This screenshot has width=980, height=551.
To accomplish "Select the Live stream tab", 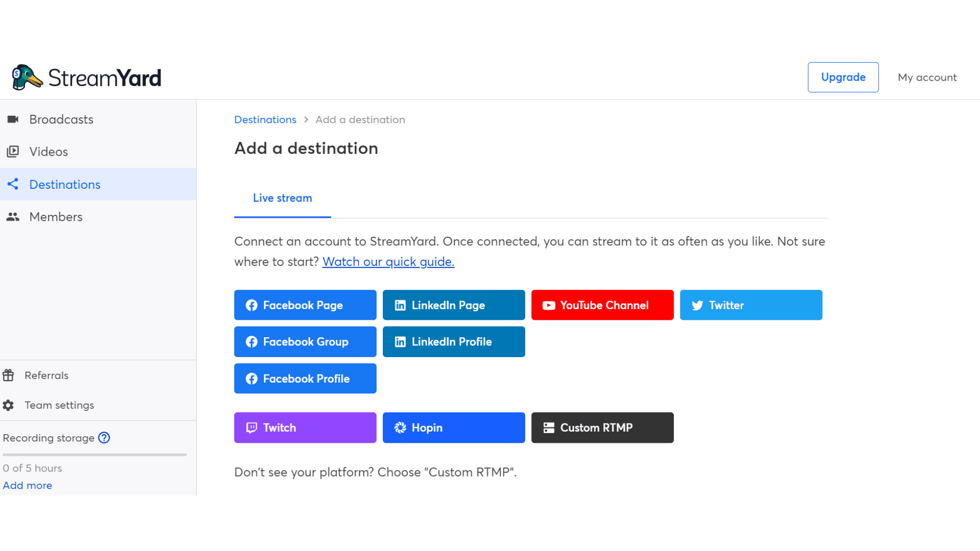I will click(282, 198).
